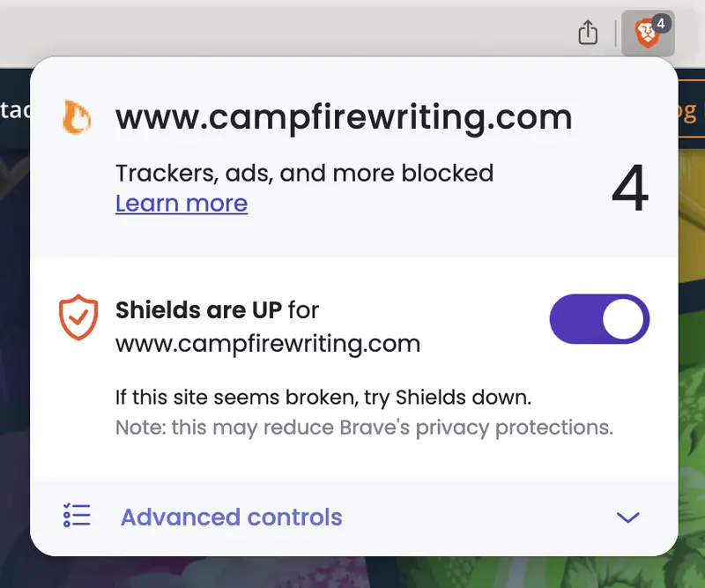
Task: Click "Trackers, ads, and more blocked" text
Action: [304, 173]
